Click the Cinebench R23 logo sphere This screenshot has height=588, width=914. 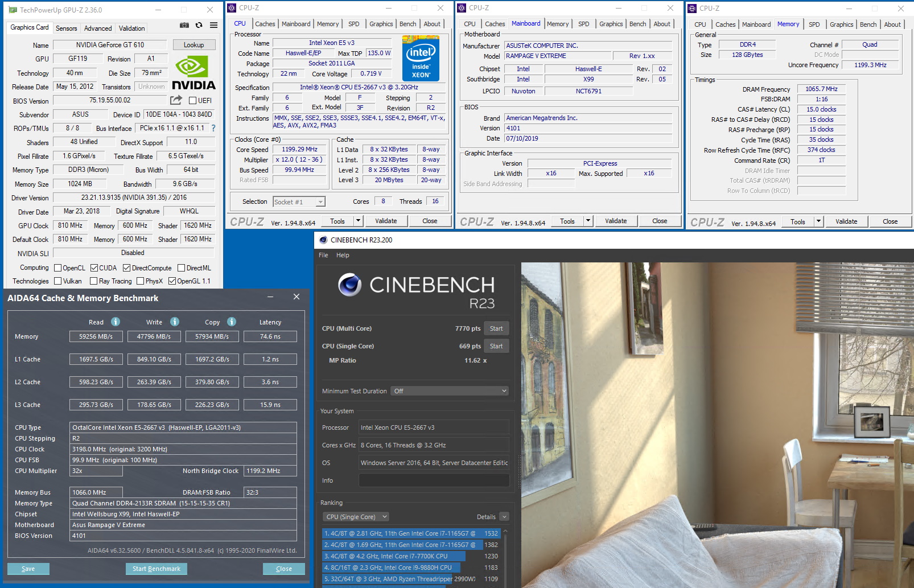[349, 285]
